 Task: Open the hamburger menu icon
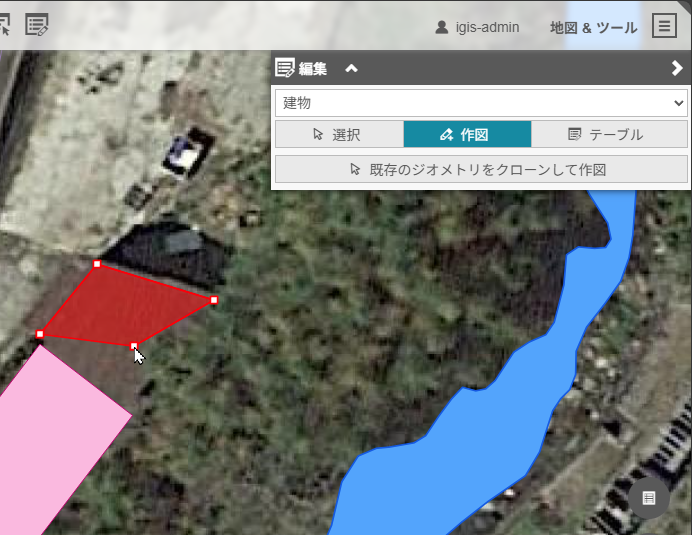pyautogui.click(x=664, y=26)
